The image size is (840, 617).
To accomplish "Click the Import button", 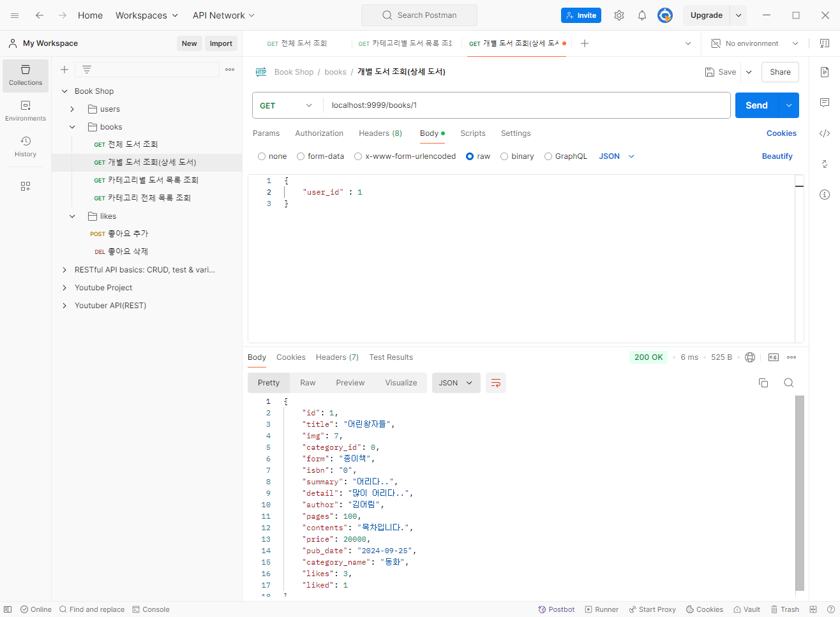I will [221, 43].
